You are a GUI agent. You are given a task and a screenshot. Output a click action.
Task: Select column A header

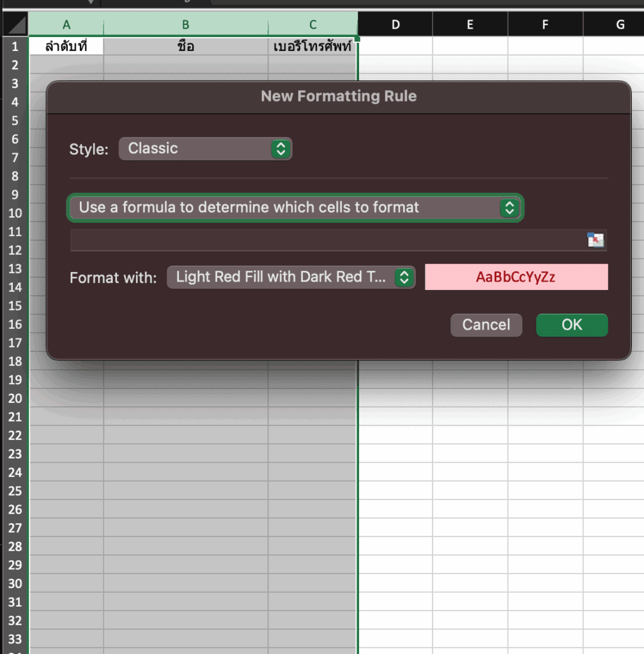pyautogui.click(x=66, y=24)
